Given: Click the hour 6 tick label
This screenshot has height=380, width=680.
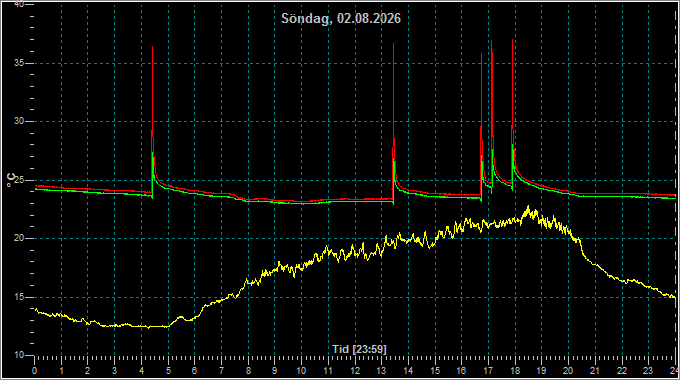Looking at the screenshot, I should [194, 371].
